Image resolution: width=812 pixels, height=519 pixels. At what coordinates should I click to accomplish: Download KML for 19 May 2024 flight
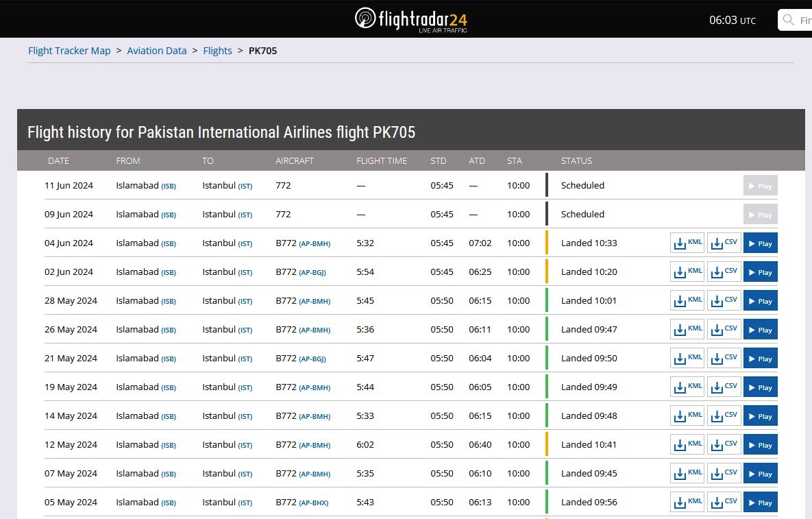[x=687, y=387]
